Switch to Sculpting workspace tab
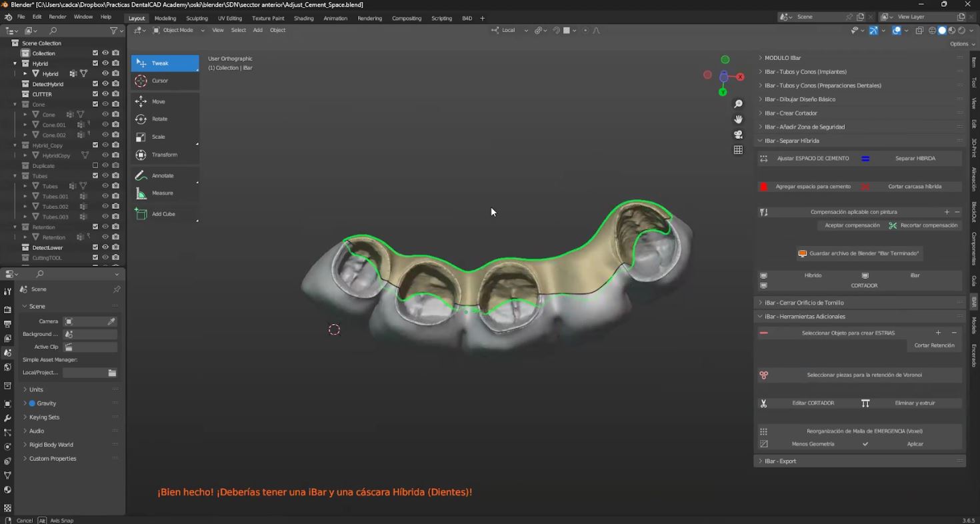Viewport: 980px width, 524px height. pos(197,18)
